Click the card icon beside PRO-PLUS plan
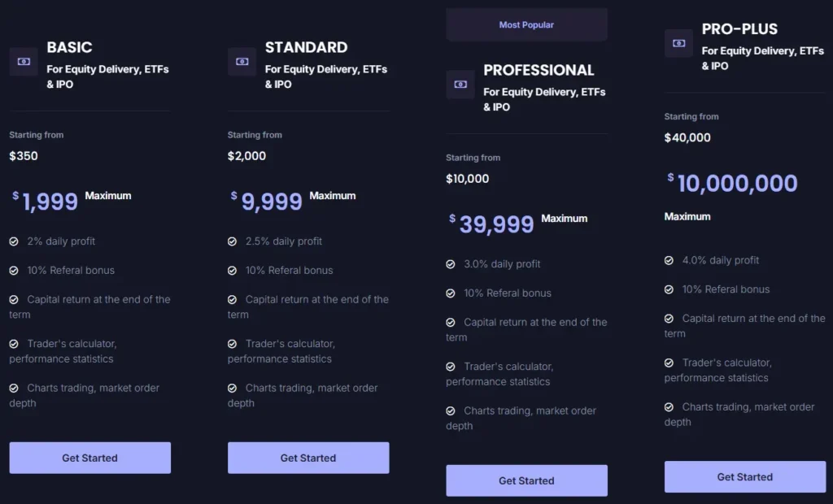Viewport: 833px width, 504px height. [x=678, y=43]
